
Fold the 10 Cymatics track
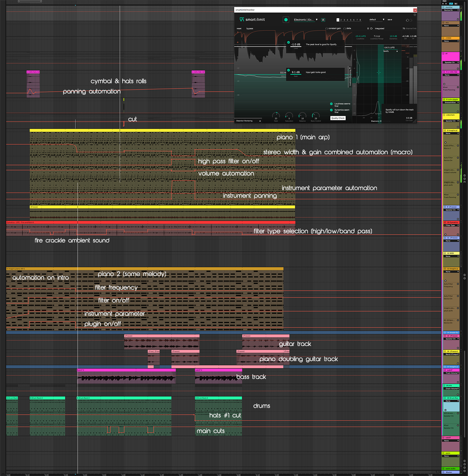(x=445, y=222)
